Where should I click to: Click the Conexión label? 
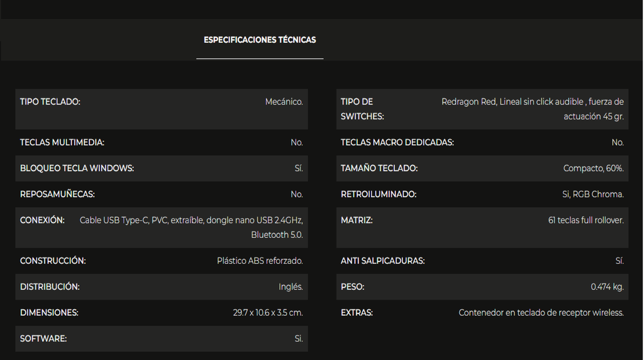(x=42, y=220)
